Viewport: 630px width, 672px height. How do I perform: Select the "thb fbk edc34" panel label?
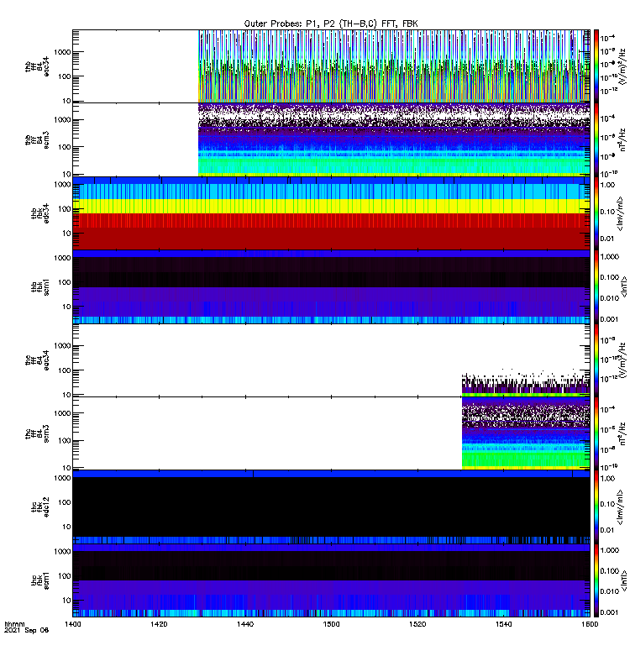[x=40, y=213]
